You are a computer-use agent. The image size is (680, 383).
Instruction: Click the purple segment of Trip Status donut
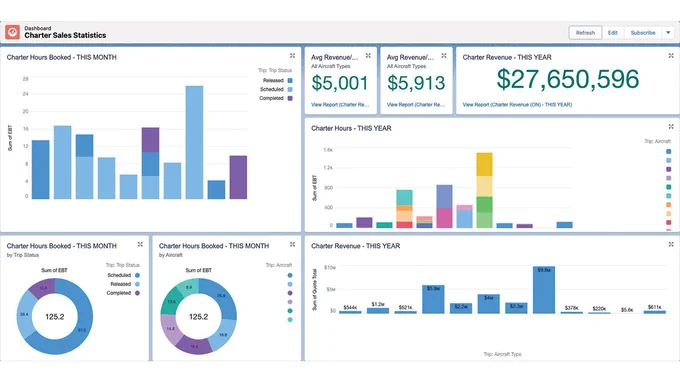(43, 288)
